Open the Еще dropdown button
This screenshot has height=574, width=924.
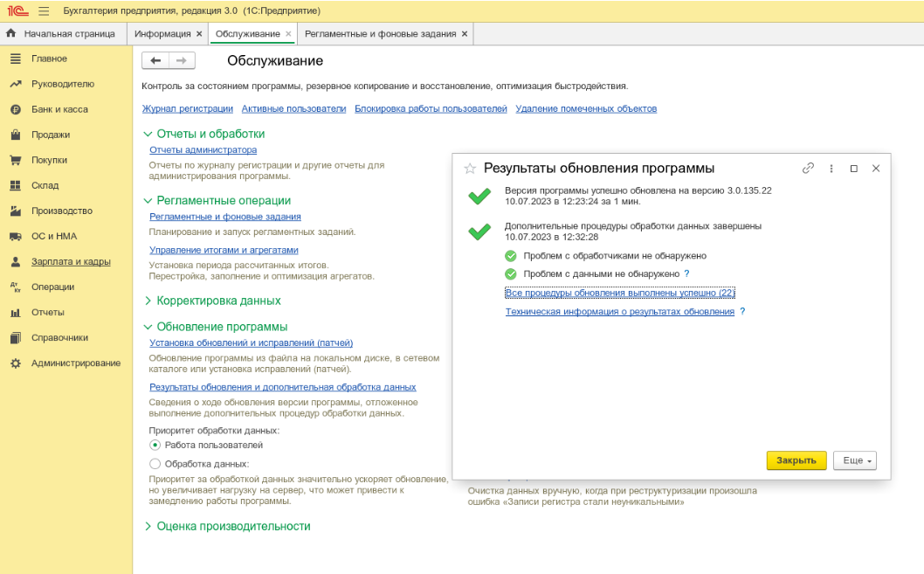coord(855,460)
